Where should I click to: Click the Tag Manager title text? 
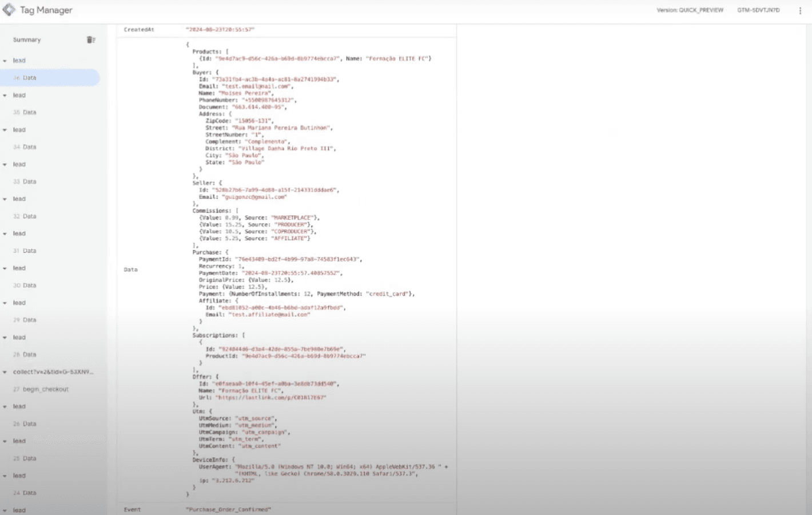point(46,10)
